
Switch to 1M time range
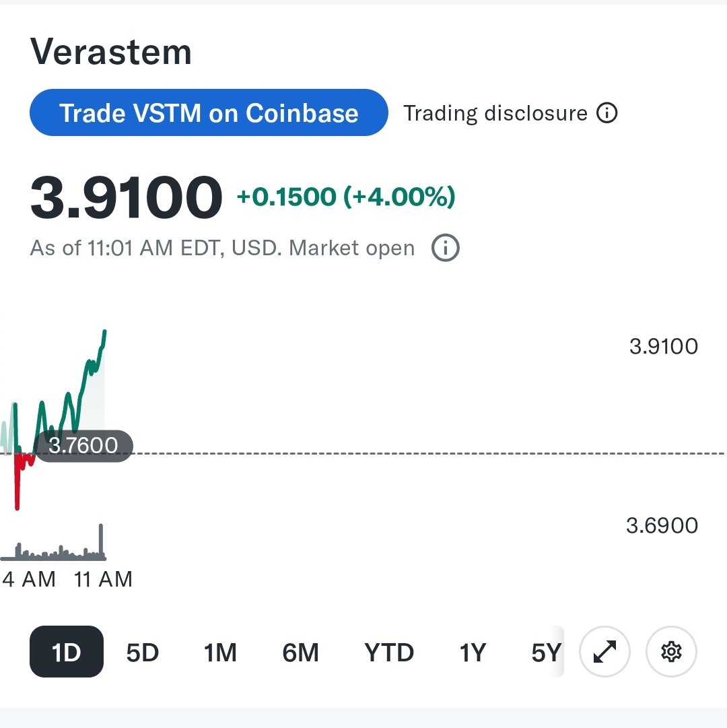pos(220,653)
